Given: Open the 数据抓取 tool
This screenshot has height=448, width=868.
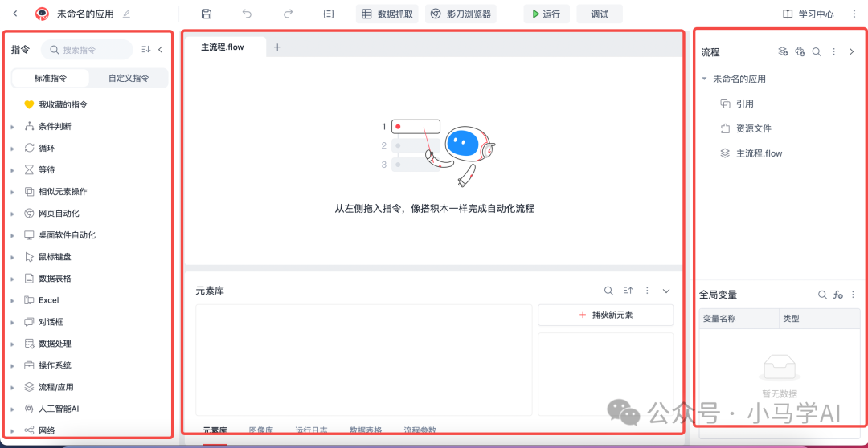Looking at the screenshot, I should (387, 14).
